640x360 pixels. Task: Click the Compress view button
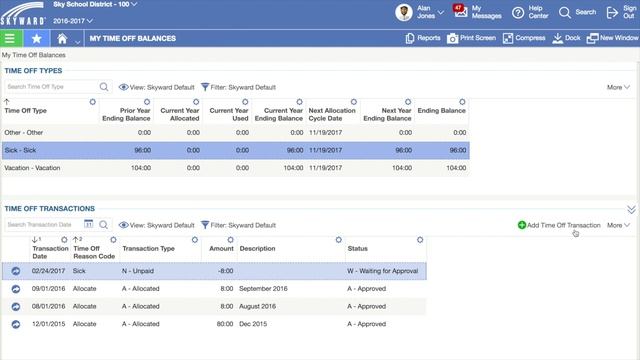[x=524, y=38]
